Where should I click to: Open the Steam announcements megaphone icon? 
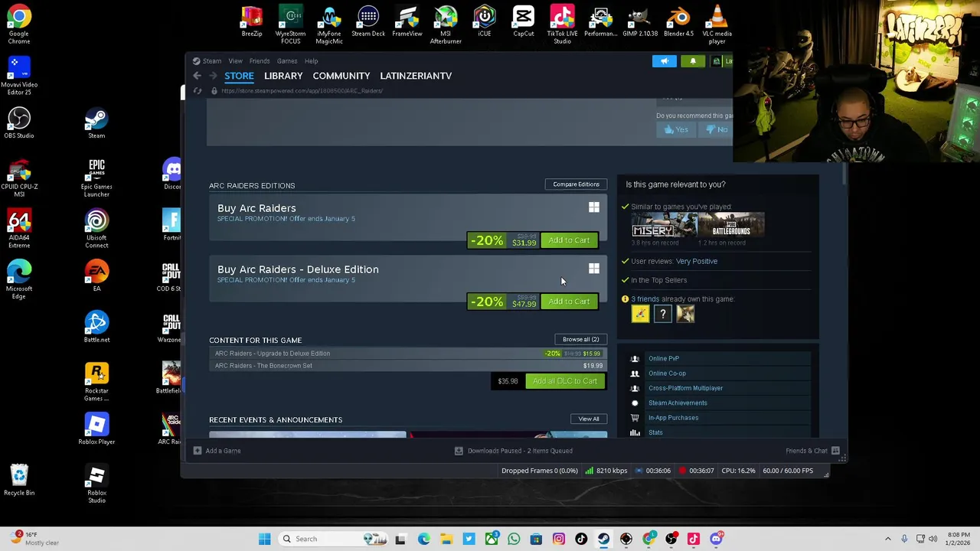[665, 61]
